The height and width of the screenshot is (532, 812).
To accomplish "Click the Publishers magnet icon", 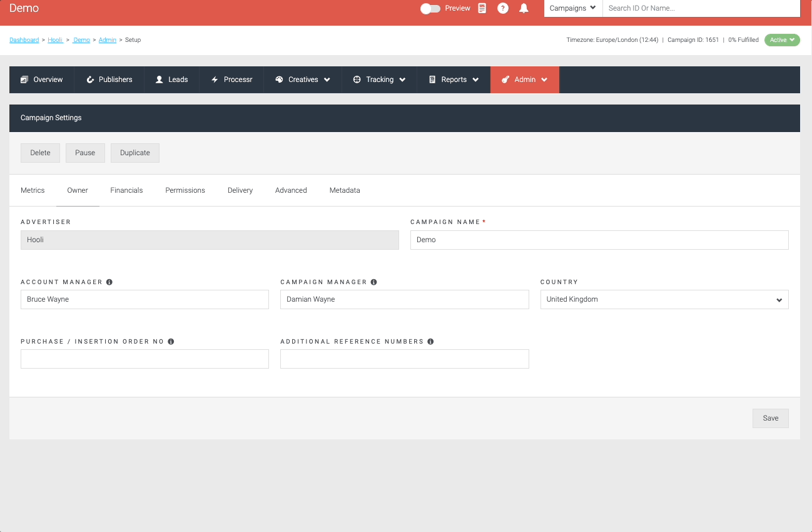I will (x=90, y=79).
